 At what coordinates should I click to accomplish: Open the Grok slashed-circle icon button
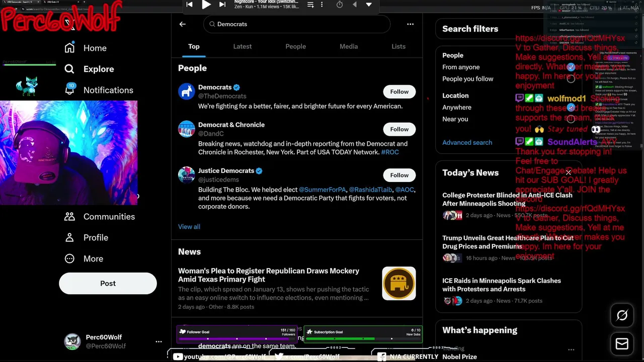click(x=622, y=315)
